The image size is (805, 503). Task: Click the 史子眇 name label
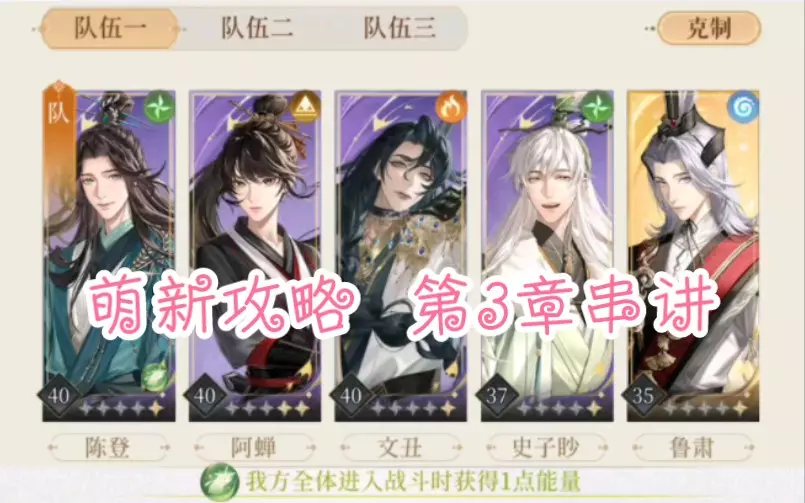[x=546, y=448]
